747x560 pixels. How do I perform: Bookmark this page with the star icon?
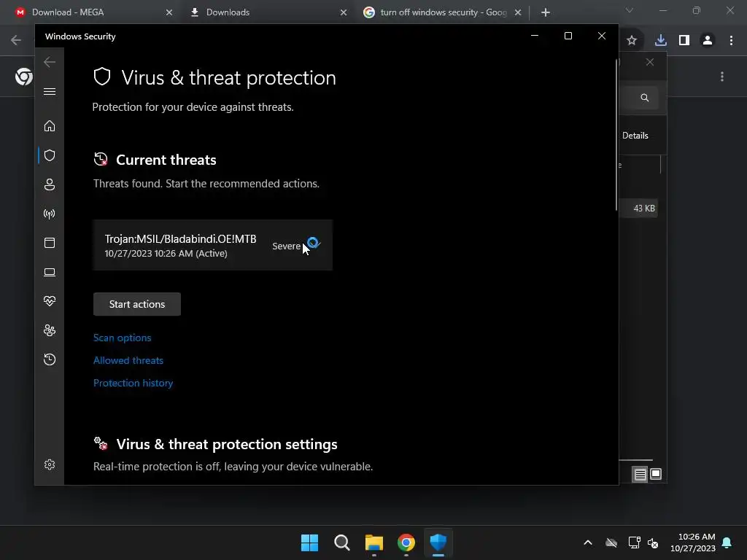coord(632,41)
